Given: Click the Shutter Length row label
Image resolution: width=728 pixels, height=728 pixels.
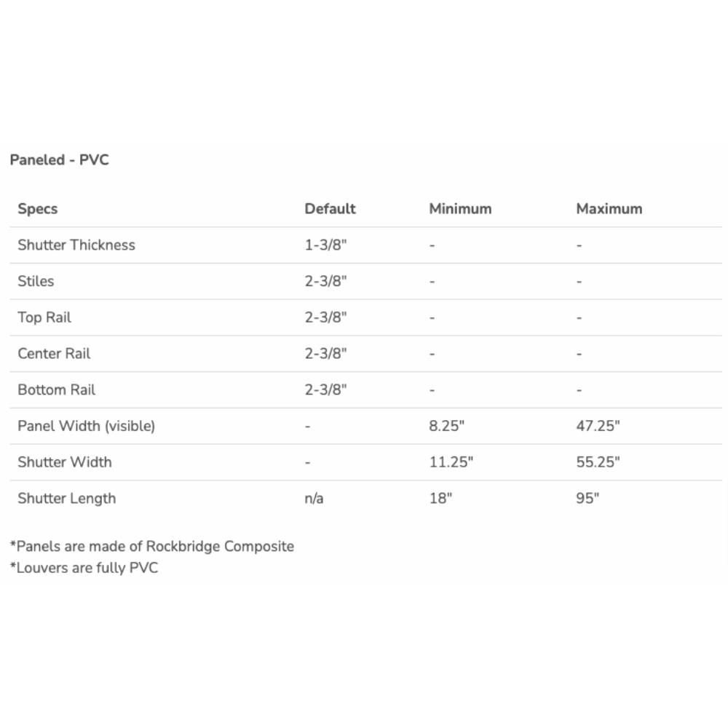Looking at the screenshot, I should point(67,499).
